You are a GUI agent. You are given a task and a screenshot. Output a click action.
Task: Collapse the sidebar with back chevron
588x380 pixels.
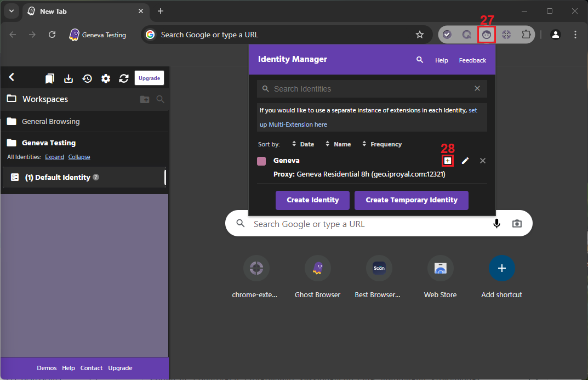click(12, 77)
